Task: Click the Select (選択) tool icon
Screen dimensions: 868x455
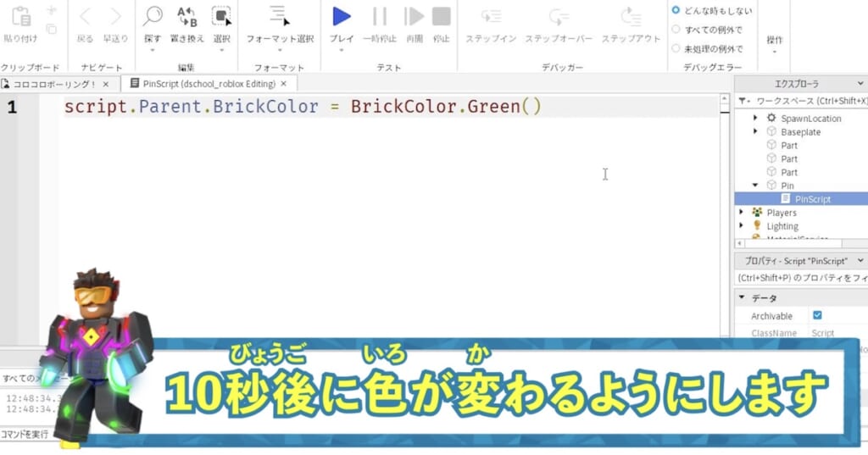Action: pos(221,17)
